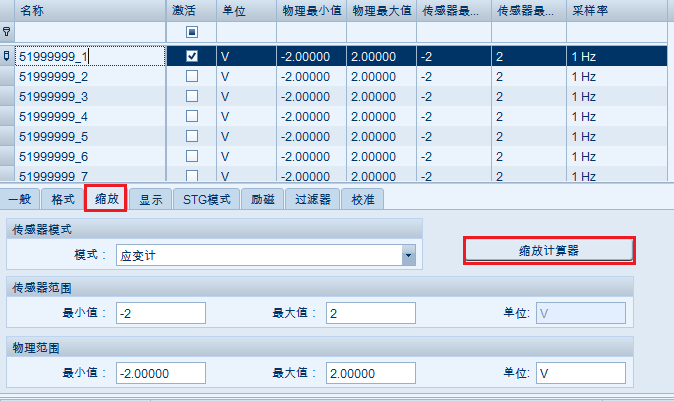Click the 物理范围 最小值 input field

coord(161,373)
